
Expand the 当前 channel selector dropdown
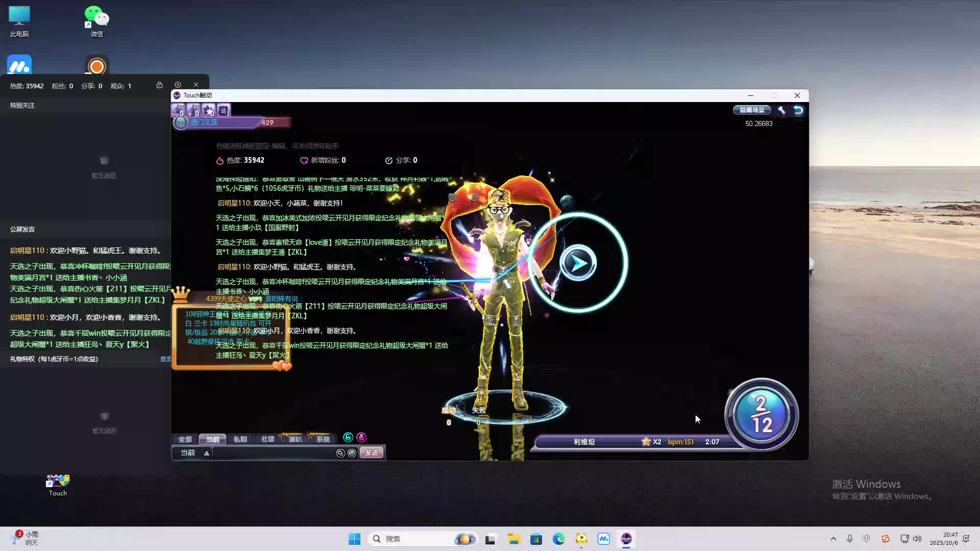pos(206,453)
